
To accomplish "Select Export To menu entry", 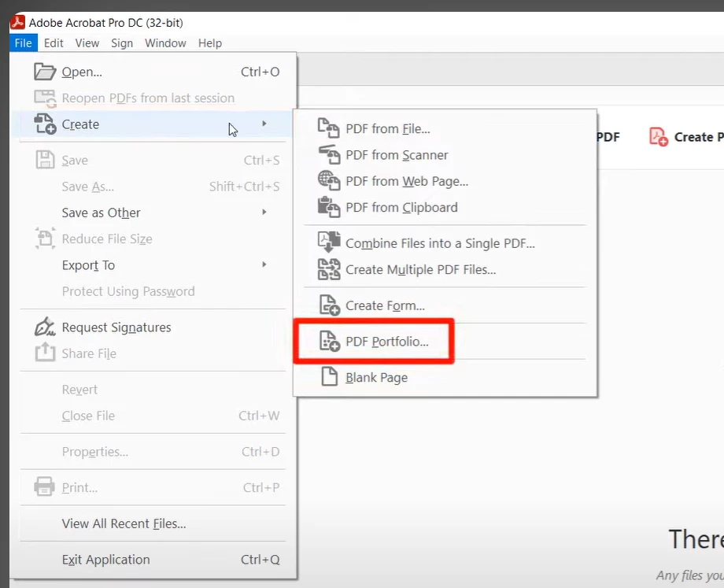I will [153, 264].
